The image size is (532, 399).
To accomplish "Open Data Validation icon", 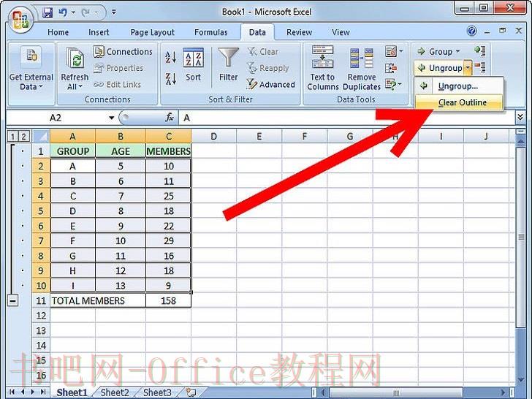I will (x=391, y=52).
